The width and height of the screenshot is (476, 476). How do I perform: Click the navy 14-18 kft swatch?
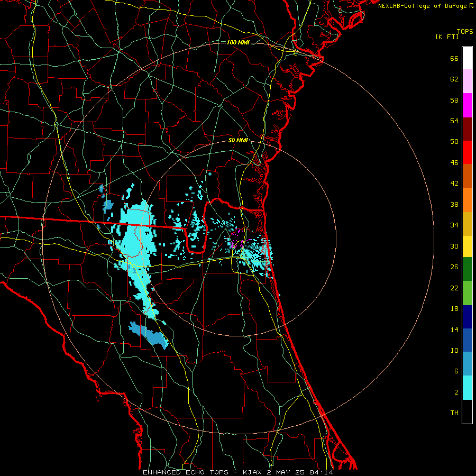pos(467,317)
